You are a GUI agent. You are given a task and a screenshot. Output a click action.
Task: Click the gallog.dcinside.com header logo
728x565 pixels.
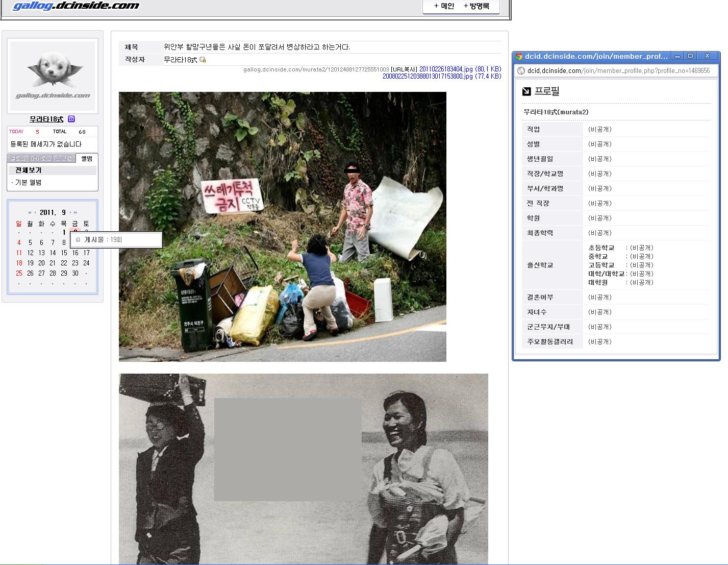[x=76, y=6]
